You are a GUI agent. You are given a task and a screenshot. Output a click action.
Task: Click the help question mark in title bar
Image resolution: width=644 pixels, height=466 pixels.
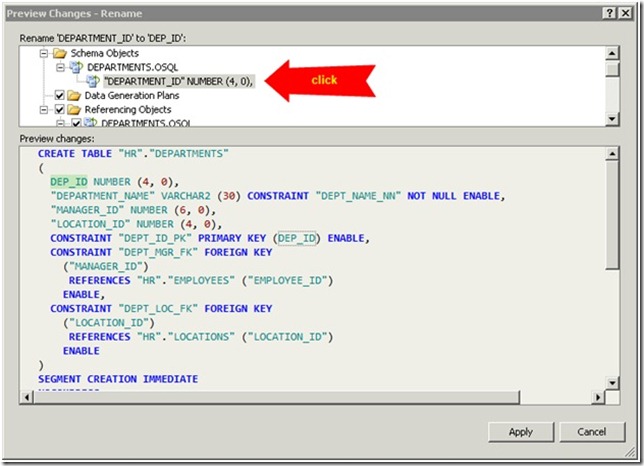click(x=608, y=11)
